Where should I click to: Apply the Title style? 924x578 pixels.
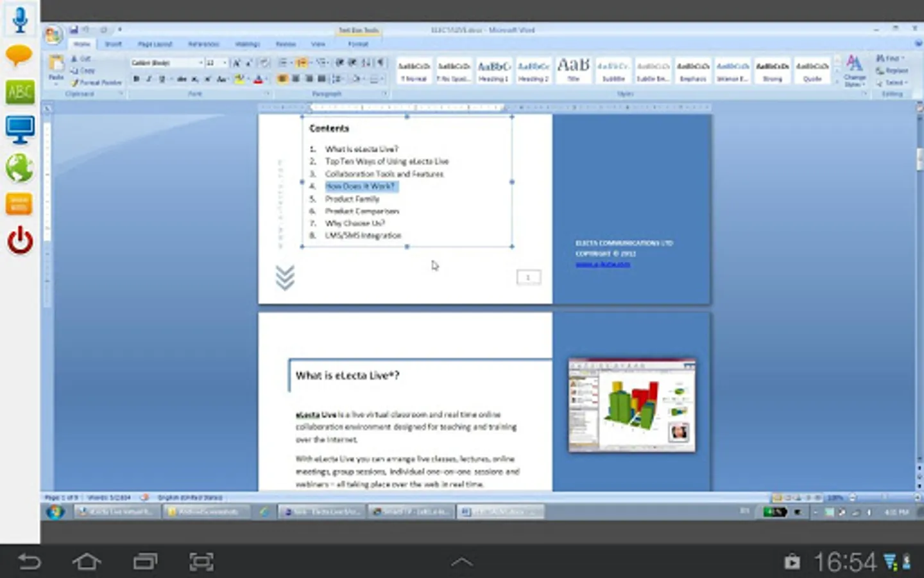[x=573, y=71]
